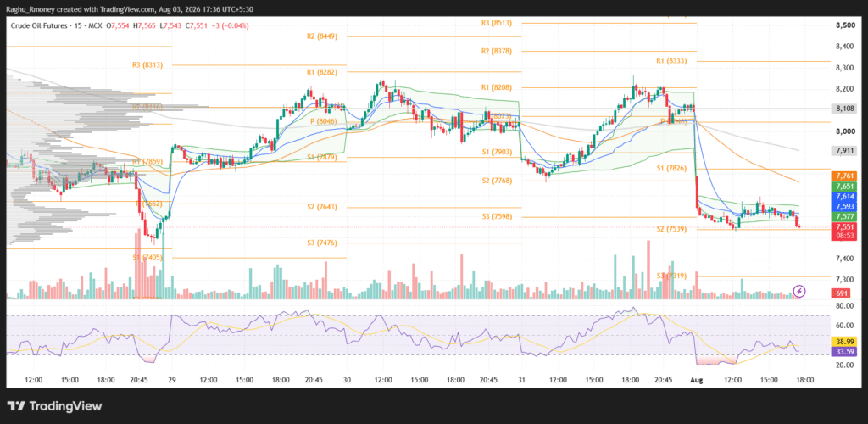Click the 7,911 grey price tag
The image size is (868, 424).
point(844,150)
